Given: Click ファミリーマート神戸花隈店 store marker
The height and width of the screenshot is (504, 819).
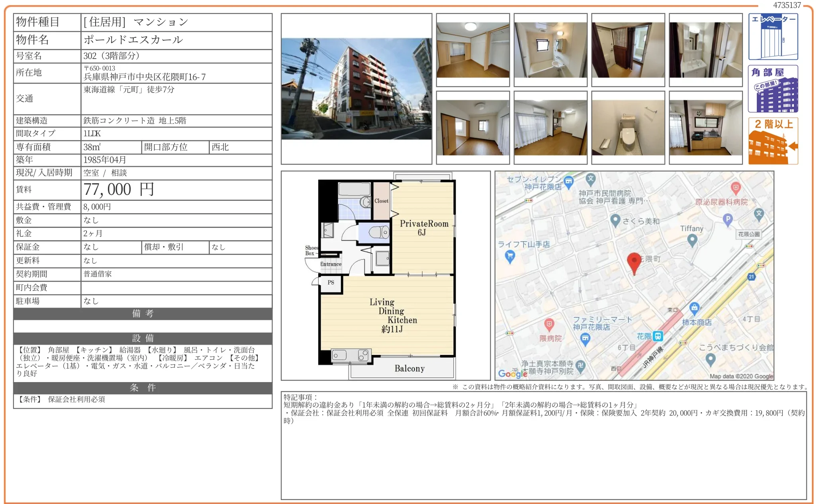Looking at the screenshot, I should click(x=585, y=339).
